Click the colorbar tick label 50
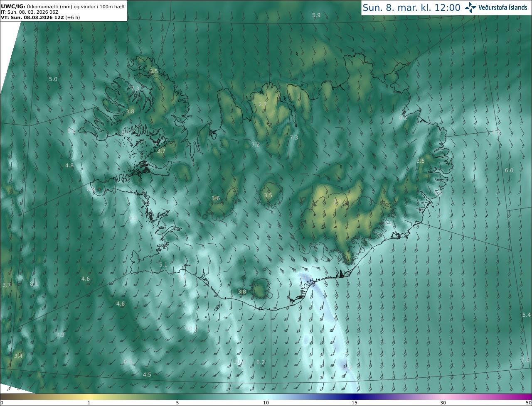 coord(529,403)
